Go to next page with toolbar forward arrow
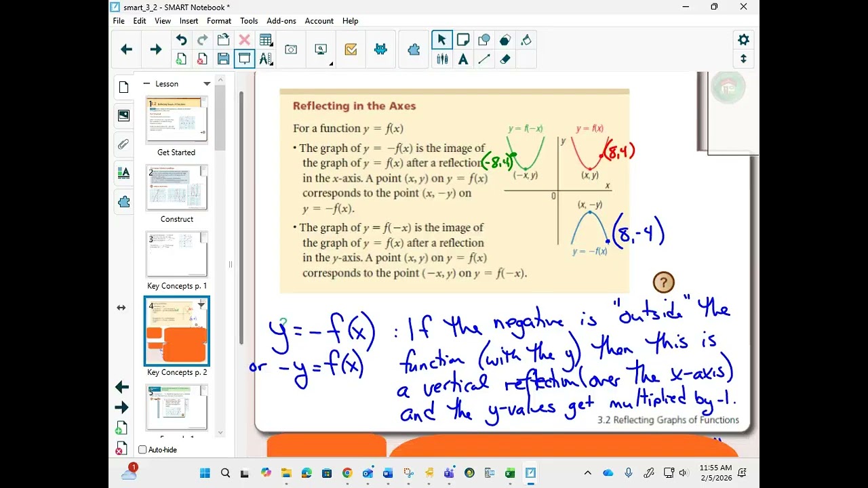The height and width of the screenshot is (488, 868). [156, 49]
